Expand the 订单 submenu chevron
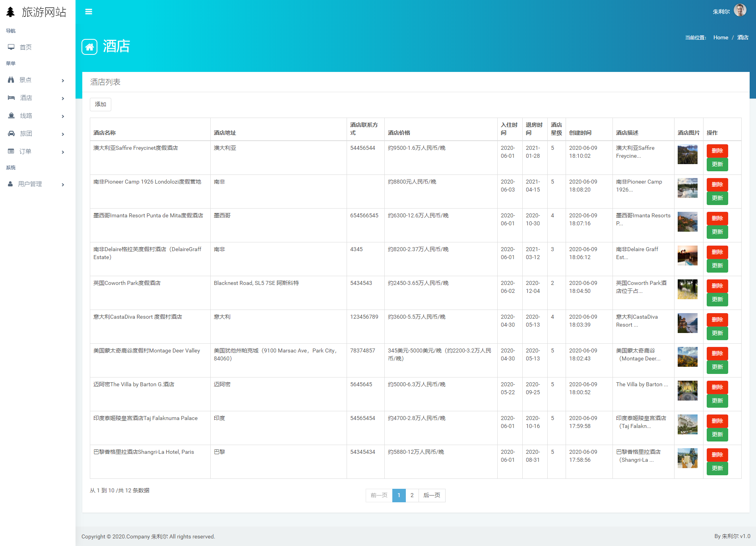756x546 pixels. pos(63,152)
